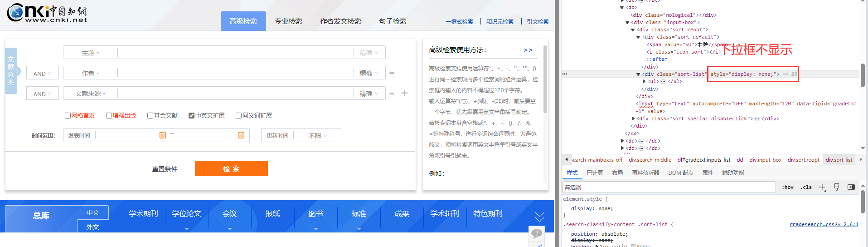
Task: Open the 主题 field dropdown
Action: [x=90, y=53]
